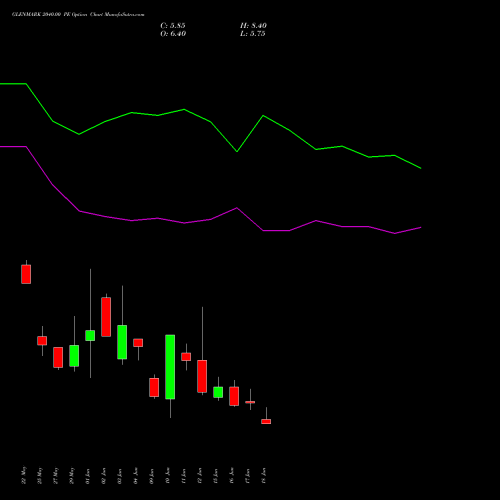The width and height of the screenshot is (500, 500).
Task: Click the tall green candlestick above 10 Jun
Action: [x=170, y=367]
